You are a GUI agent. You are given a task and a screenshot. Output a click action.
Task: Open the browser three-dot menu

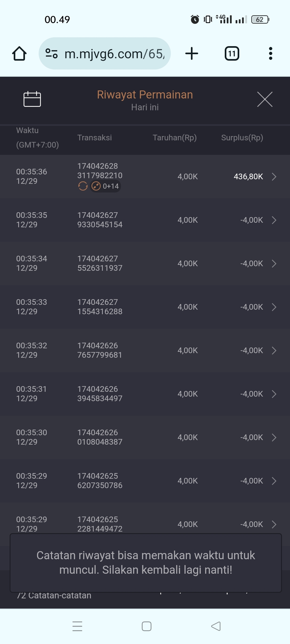tap(270, 53)
